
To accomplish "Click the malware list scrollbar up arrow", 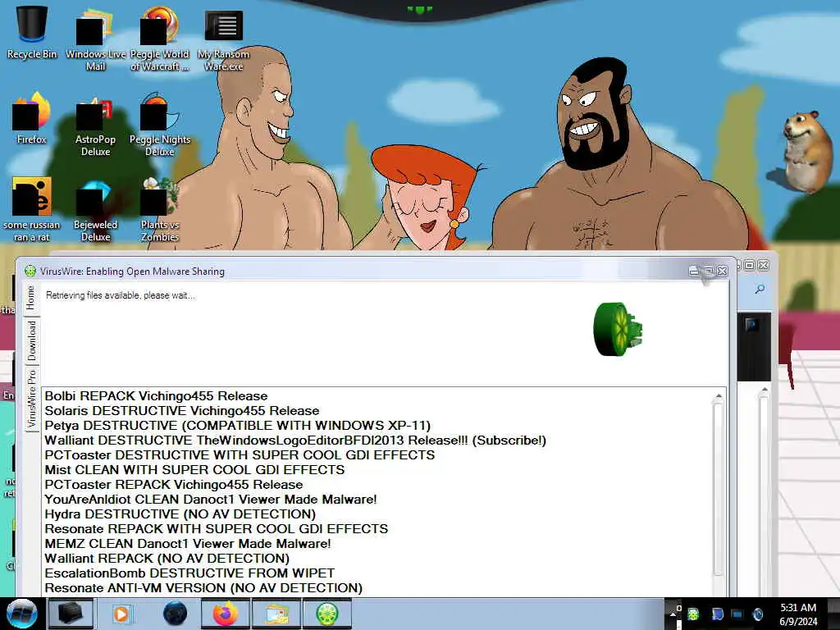I will coord(719,396).
